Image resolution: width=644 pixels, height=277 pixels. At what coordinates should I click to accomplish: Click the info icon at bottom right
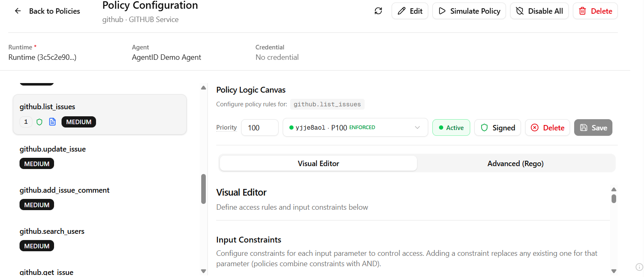point(639,267)
